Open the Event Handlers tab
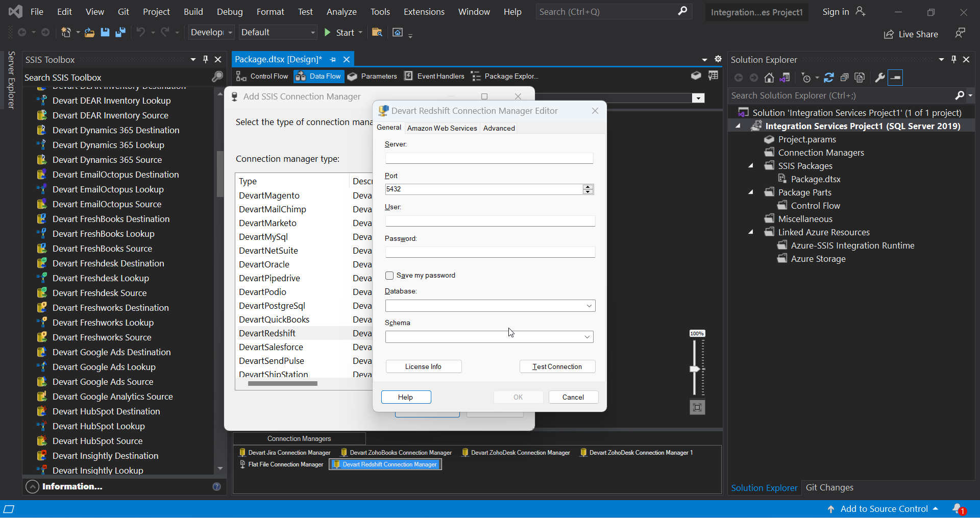Viewport: 980px width, 518px height. coord(434,76)
